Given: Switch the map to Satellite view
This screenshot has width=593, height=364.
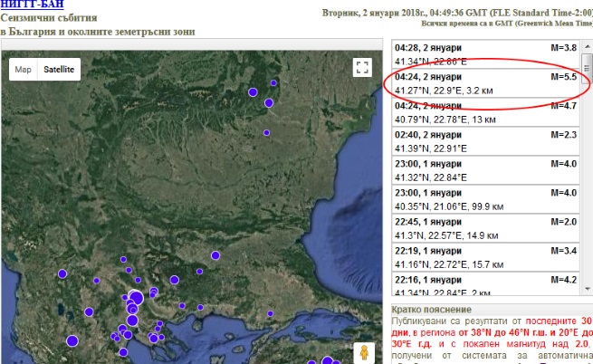Looking at the screenshot, I should point(59,69).
